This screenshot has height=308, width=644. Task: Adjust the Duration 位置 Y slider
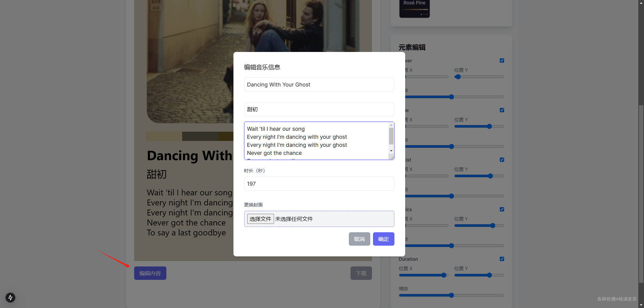pos(479,275)
